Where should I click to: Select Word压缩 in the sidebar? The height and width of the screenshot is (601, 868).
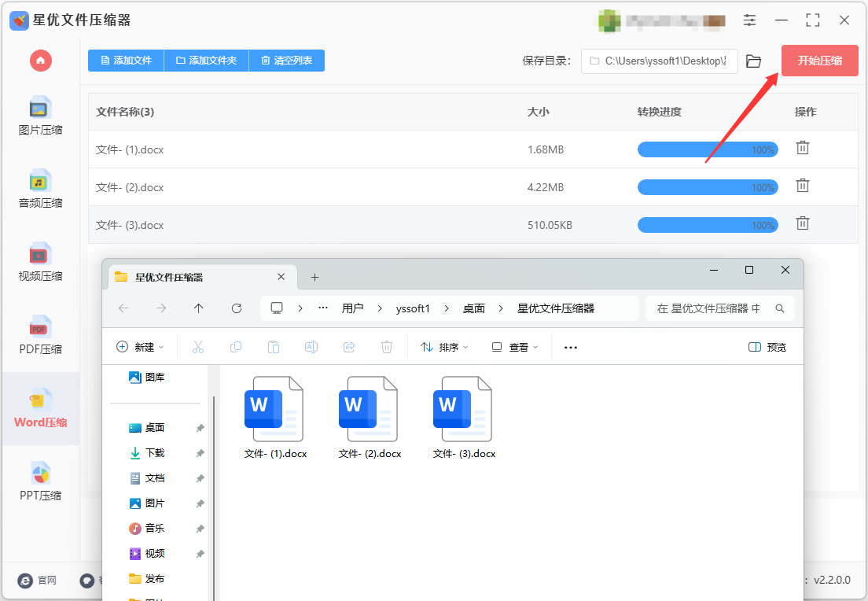pyautogui.click(x=40, y=408)
